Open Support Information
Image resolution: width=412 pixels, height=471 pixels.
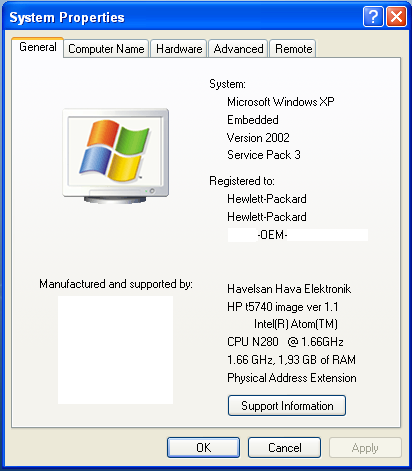[x=287, y=406]
